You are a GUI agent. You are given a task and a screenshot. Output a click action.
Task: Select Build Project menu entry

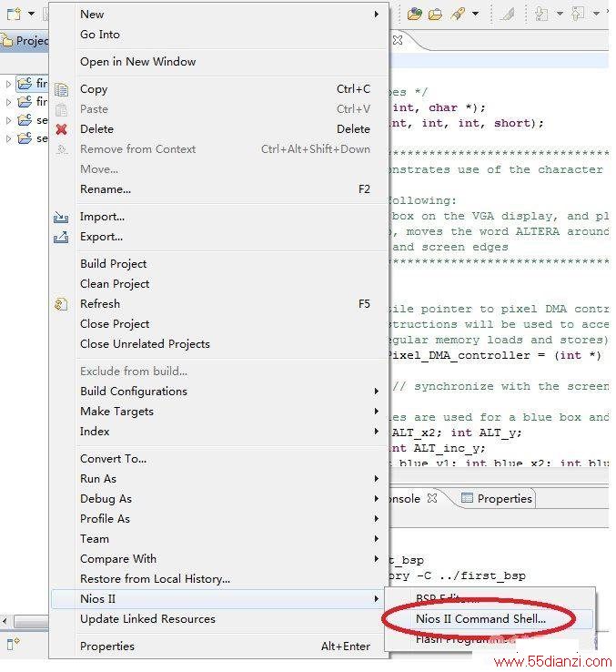pos(113,264)
